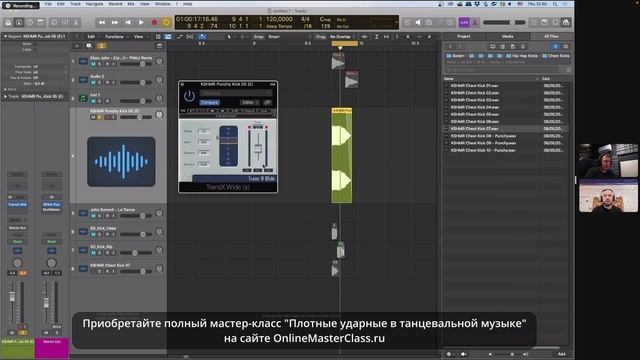This screenshot has height=360, width=640.
Task: Open the plugin preset dropdown
Action: (x=236, y=93)
